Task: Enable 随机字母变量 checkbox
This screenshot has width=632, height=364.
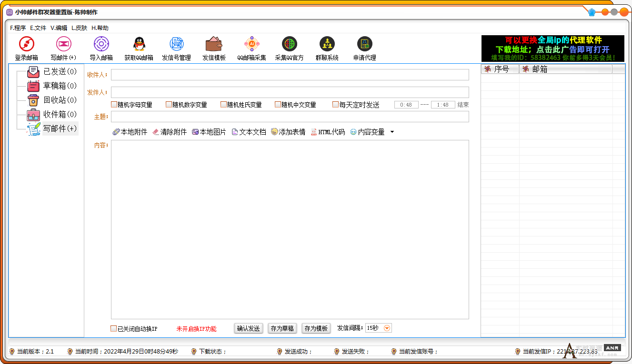Action: pyautogui.click(x=114, y=105)
